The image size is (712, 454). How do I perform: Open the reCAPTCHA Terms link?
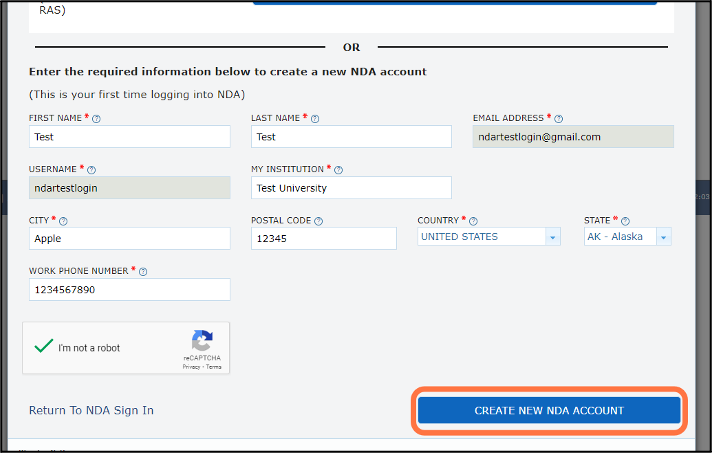click(x=213, y=367)
